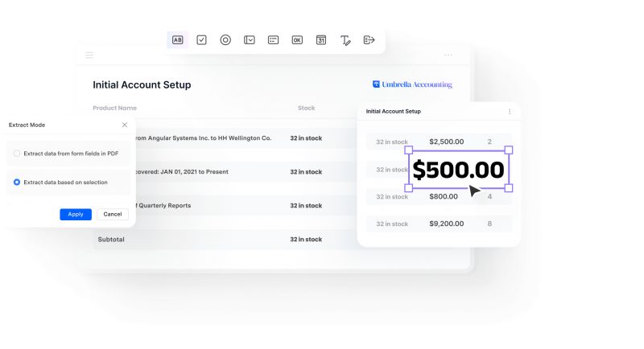The image size is (644, 349).
Task: Click the export form data icon
Action: click(x=369, y=39)
